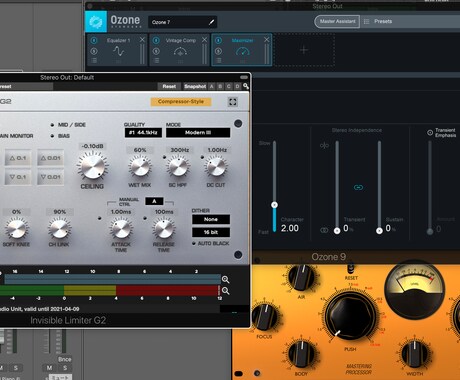The width and height of the screenshot is (460, 380).
Task: Remove the Maximizer module
Action: (x=267, y=40)
